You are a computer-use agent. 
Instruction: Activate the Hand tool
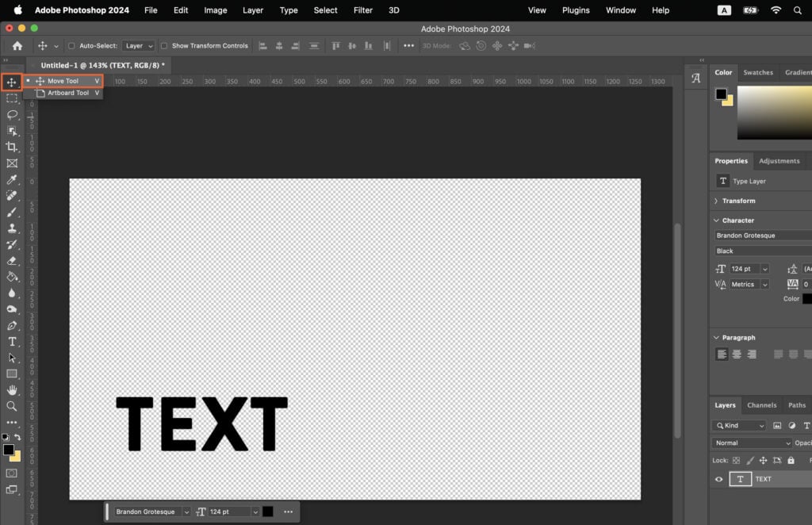[12, 389]
